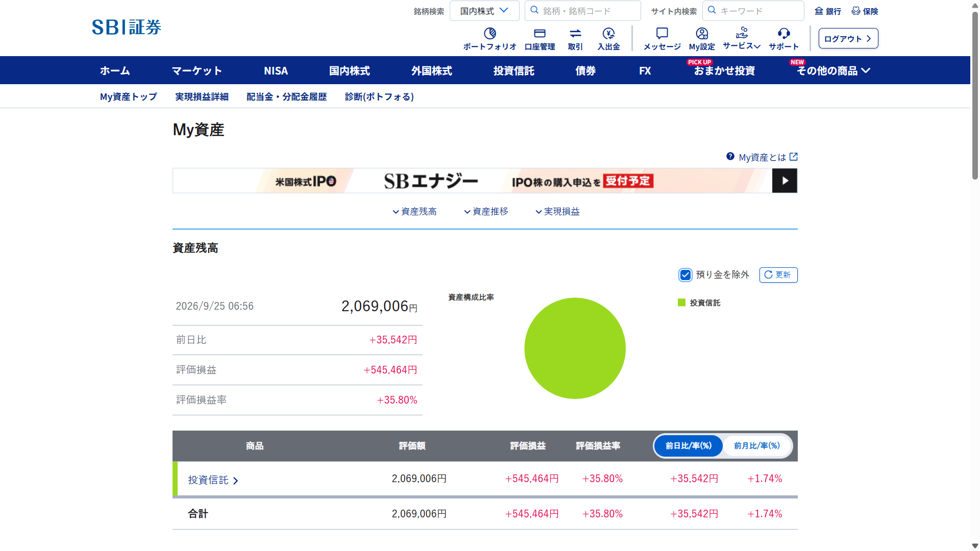Open the NISA menu item
980x551 pixels.
pos(276,71)
